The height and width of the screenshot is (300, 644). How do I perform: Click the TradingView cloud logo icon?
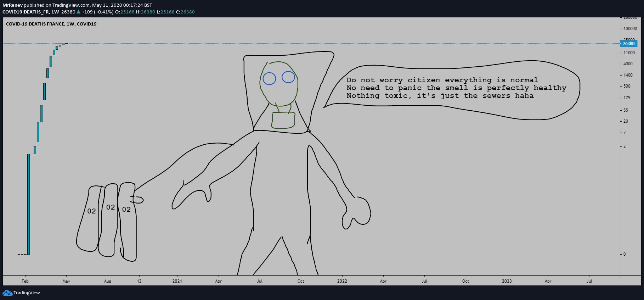[7, 293]
